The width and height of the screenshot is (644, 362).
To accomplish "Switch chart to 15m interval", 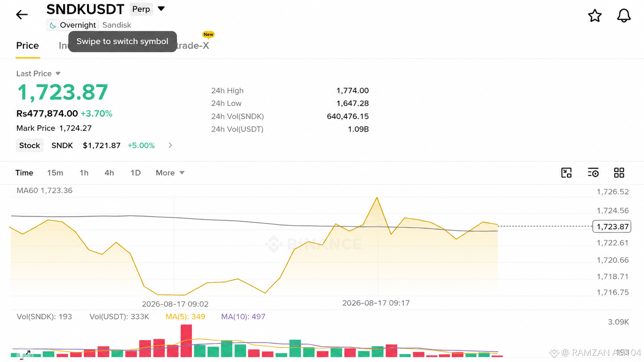I will tap(55, 173).
